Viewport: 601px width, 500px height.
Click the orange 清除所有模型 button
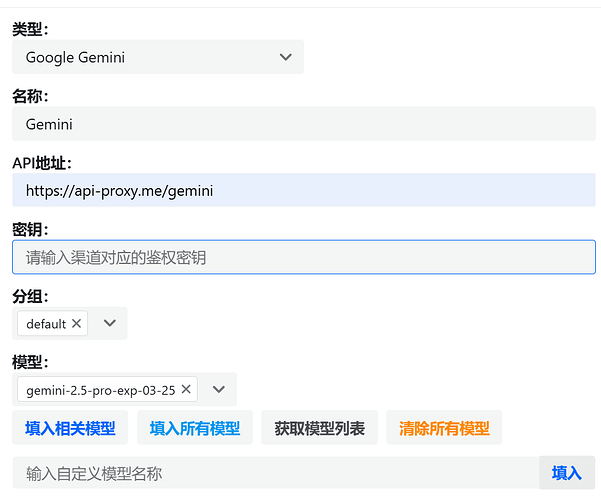click(x=444, y=428)
